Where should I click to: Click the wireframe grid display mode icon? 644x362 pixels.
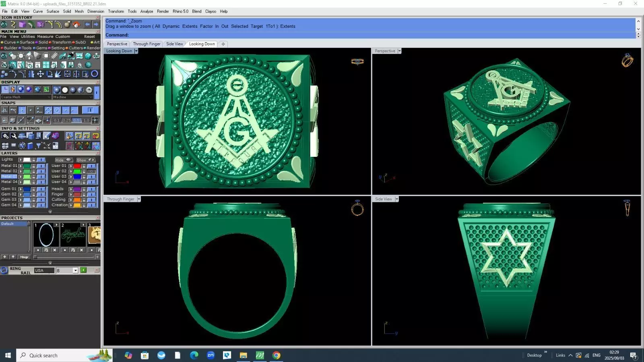point(5,89)
